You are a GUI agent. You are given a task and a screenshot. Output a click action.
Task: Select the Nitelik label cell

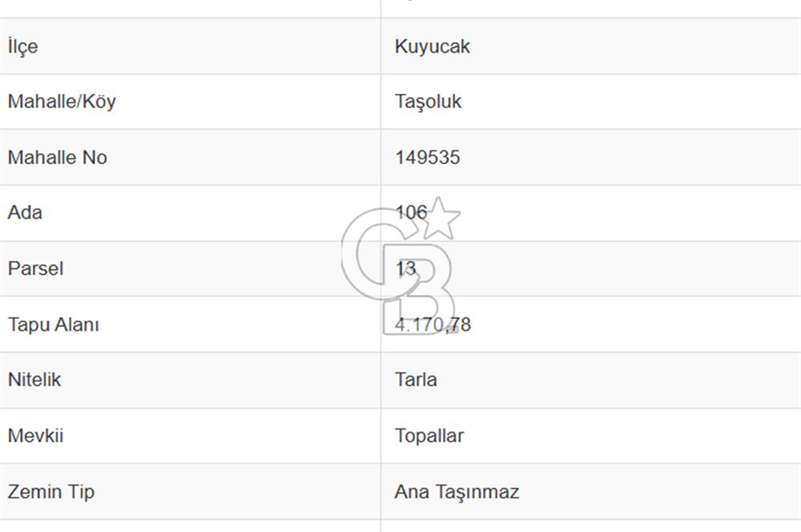[x=190, y=380]
